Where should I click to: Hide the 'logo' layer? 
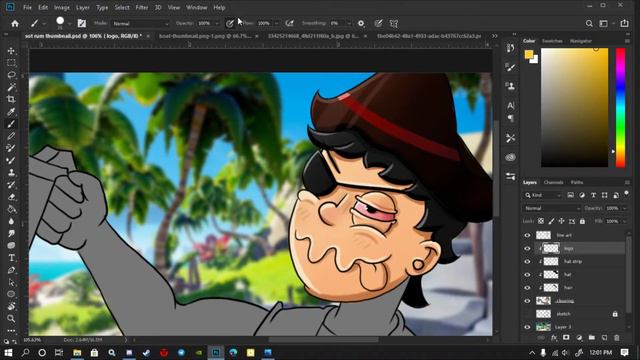coord(527,248)
